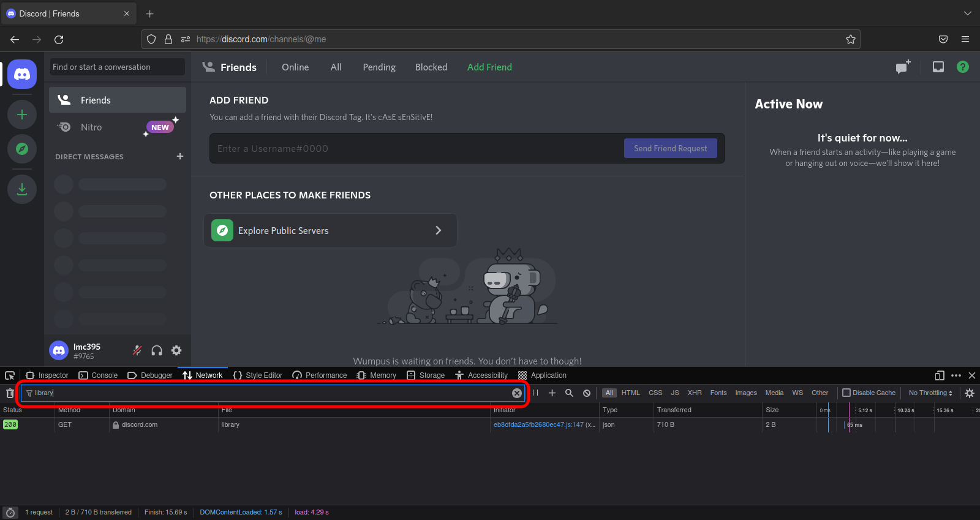Open devtools more options menu
This screenshot has height=520, width=980.
click(956, 375)
